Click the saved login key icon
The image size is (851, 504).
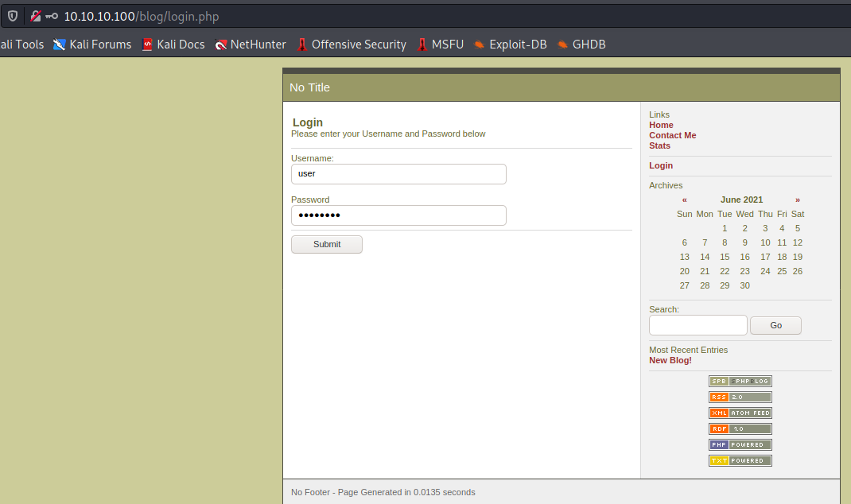tap(52, 16)
